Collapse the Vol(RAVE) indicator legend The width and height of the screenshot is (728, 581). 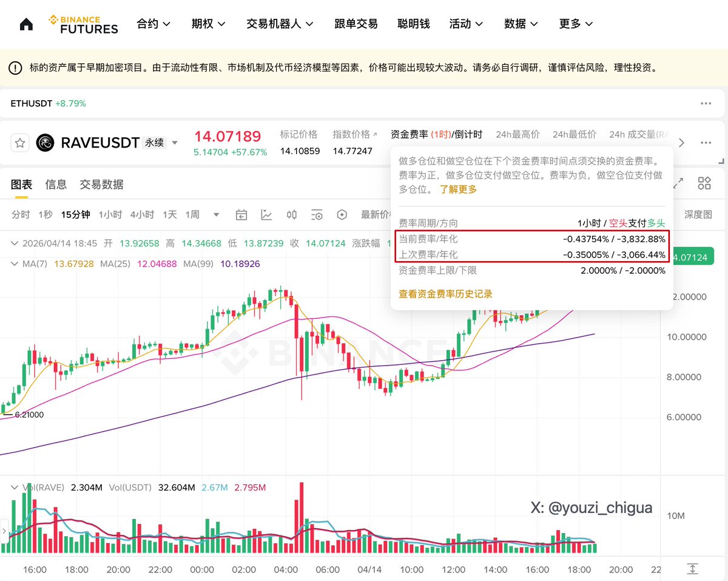15,488
